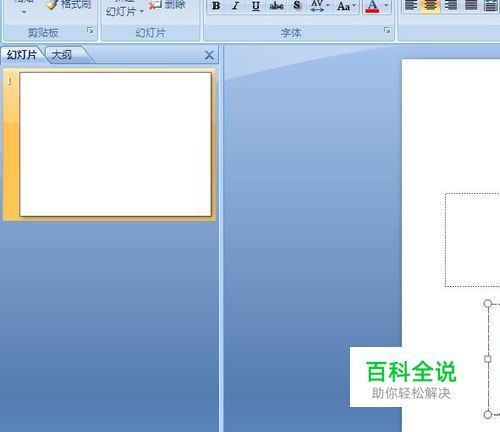Align text left
Viewport: 500px width, 432px height.
tap(411, 6)
